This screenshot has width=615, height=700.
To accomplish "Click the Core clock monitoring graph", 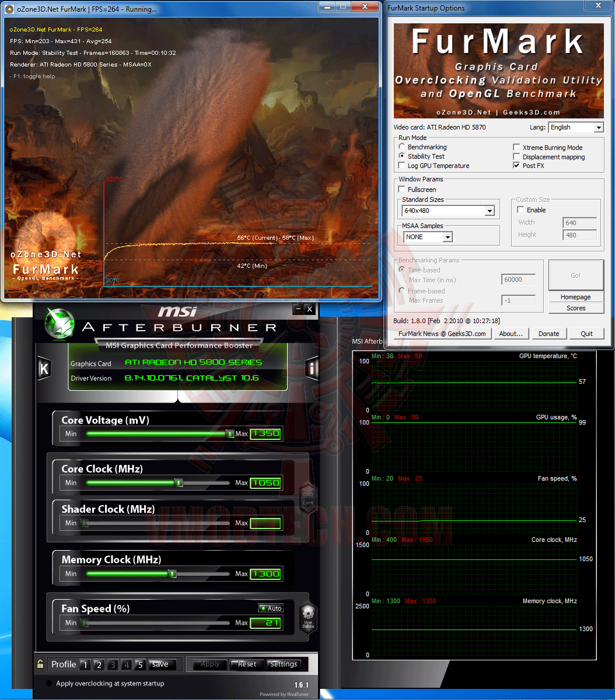I will click(x=474, y=569).
